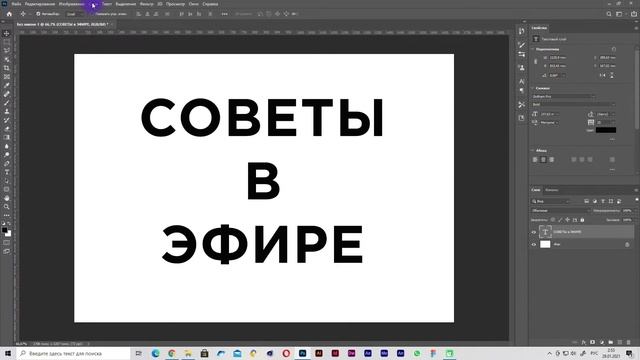Create a new group folder icon
This screenshot has width=640, height=360.
pyautogui.click(x=611, y=342)
